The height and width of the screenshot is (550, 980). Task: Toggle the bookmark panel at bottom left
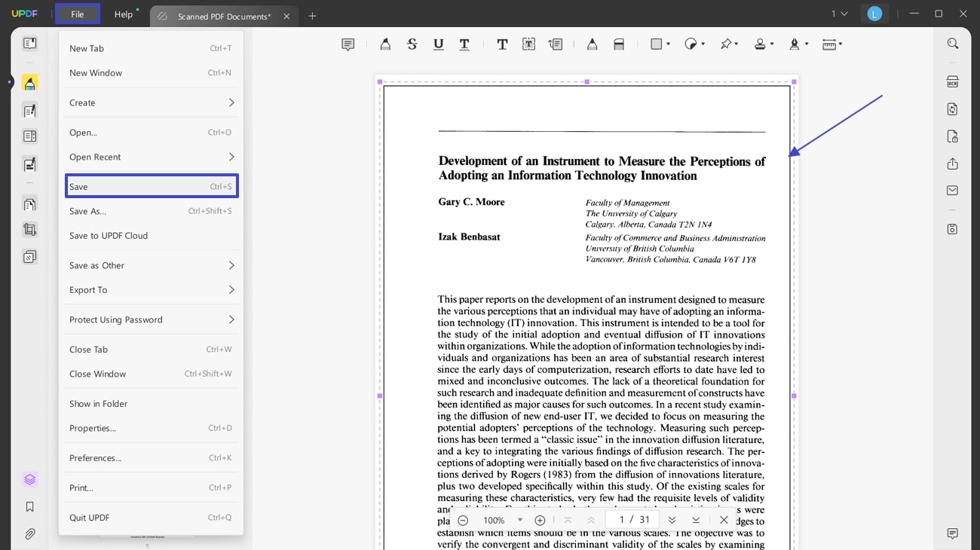point(29,506)
